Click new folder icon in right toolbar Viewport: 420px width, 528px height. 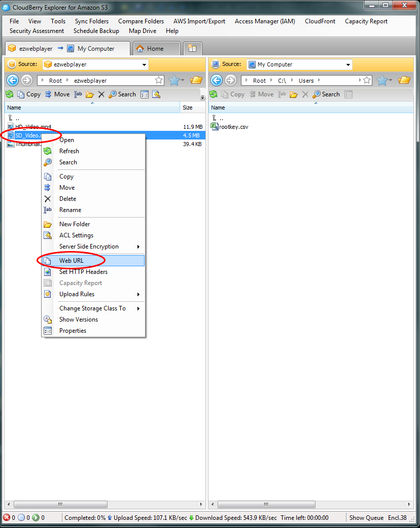pyautogui.click(x=294, y=94)
